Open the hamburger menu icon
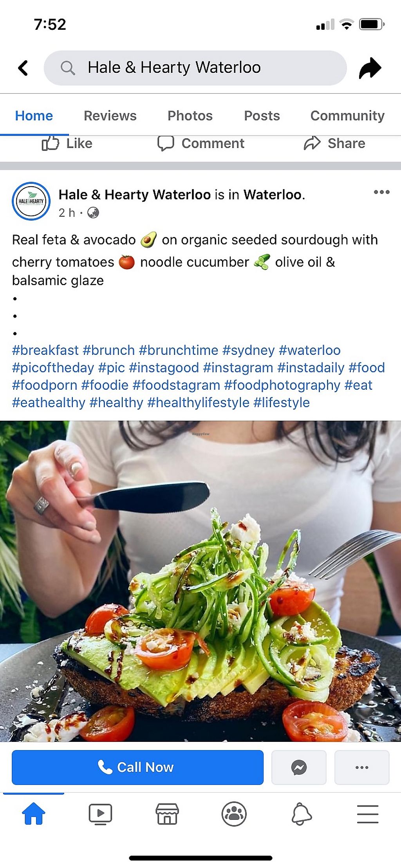 (368, 814)
